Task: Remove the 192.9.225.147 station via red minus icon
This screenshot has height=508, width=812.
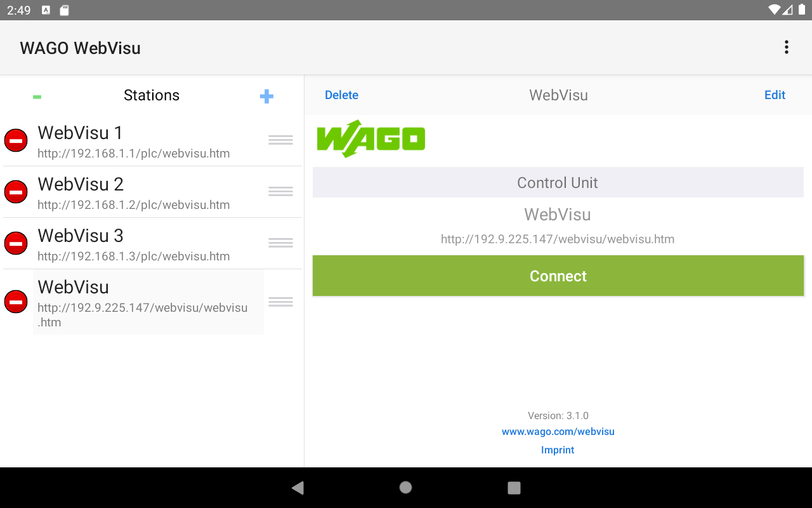Action: click(16, 302)
